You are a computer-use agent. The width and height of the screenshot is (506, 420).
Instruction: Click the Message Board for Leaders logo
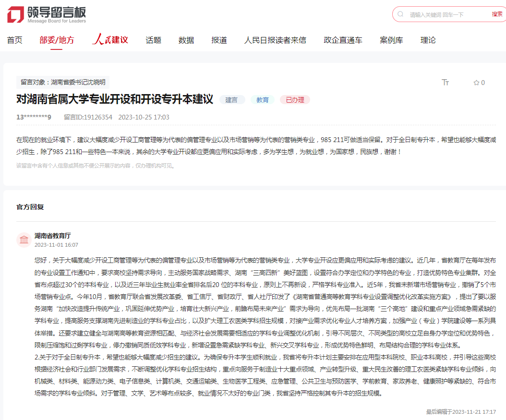(x=47, y=14)
